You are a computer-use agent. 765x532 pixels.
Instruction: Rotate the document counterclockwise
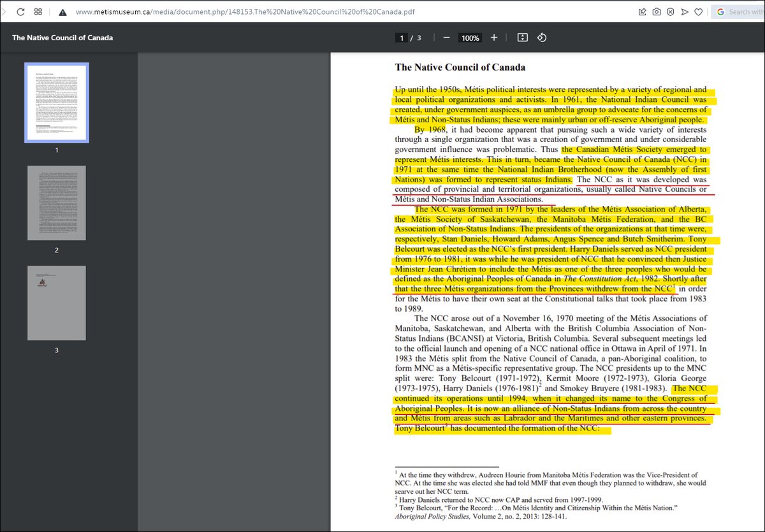click(x=542, y=38)
